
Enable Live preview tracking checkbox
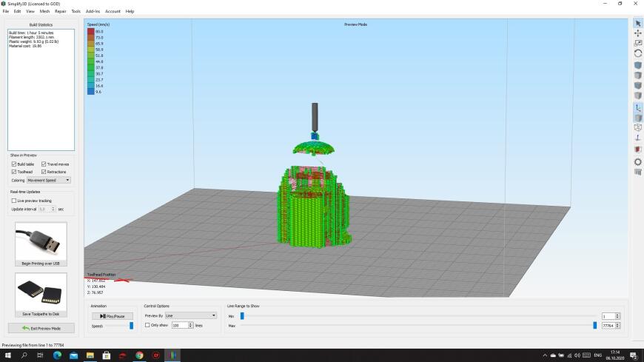click(14, 201)
